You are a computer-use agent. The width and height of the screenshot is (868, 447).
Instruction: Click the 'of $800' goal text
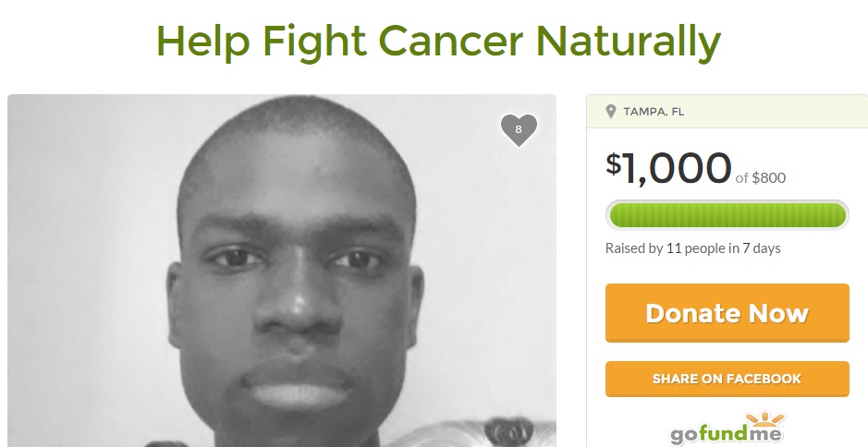click(761, 177)
